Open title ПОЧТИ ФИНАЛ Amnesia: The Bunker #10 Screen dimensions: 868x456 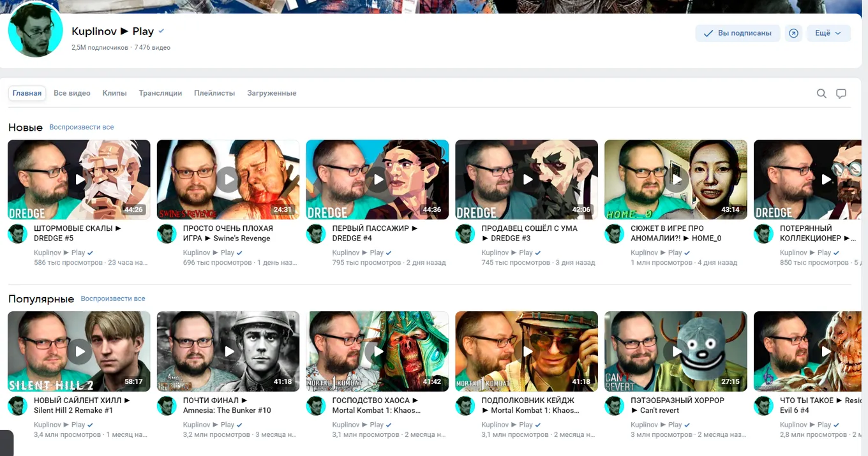(x=227, y=406)
